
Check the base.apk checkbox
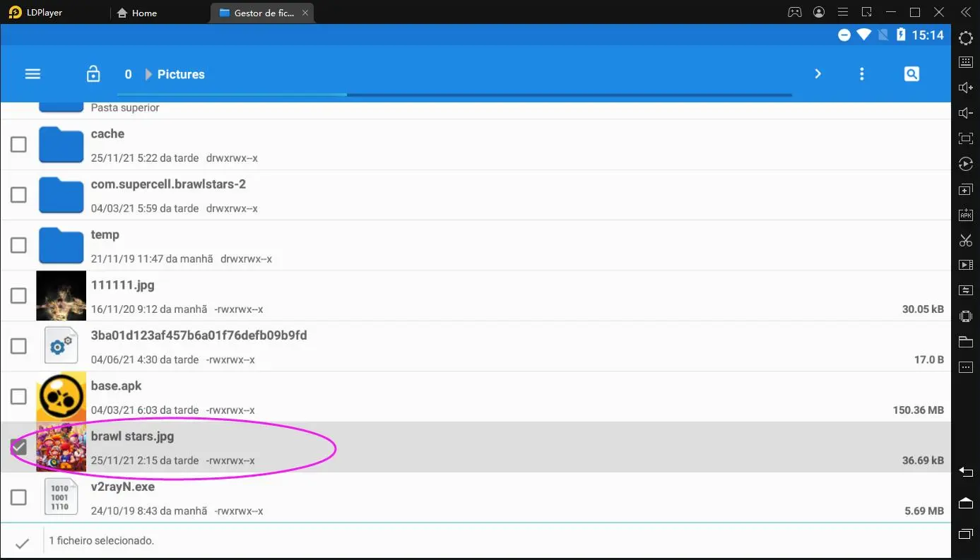[18, 396]
